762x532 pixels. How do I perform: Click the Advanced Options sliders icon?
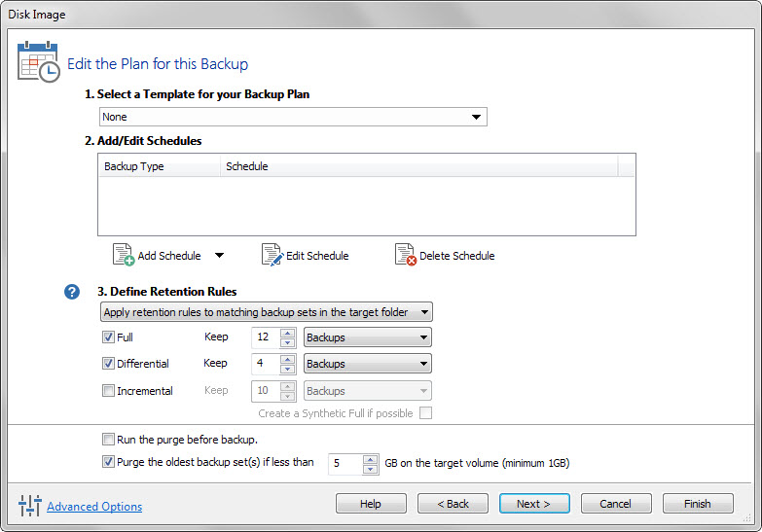[29, 506]
